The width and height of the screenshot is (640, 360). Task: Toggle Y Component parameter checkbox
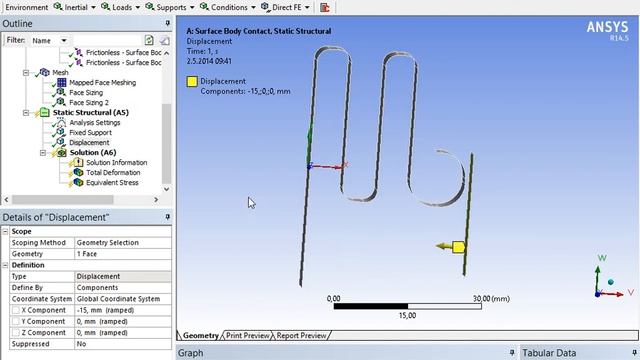(16, 322)
